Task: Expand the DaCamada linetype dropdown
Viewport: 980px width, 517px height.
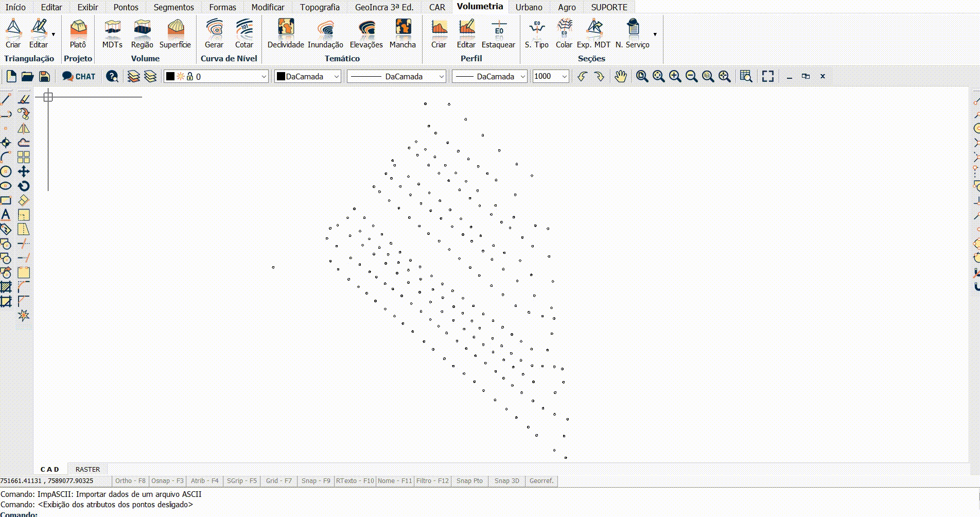Action: [442, 76]
